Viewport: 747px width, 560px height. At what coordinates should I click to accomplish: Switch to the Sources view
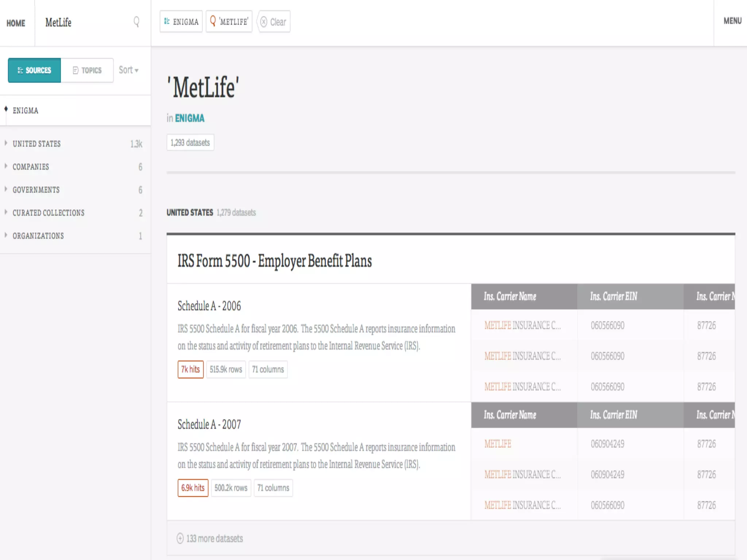(x=34, y=70)
